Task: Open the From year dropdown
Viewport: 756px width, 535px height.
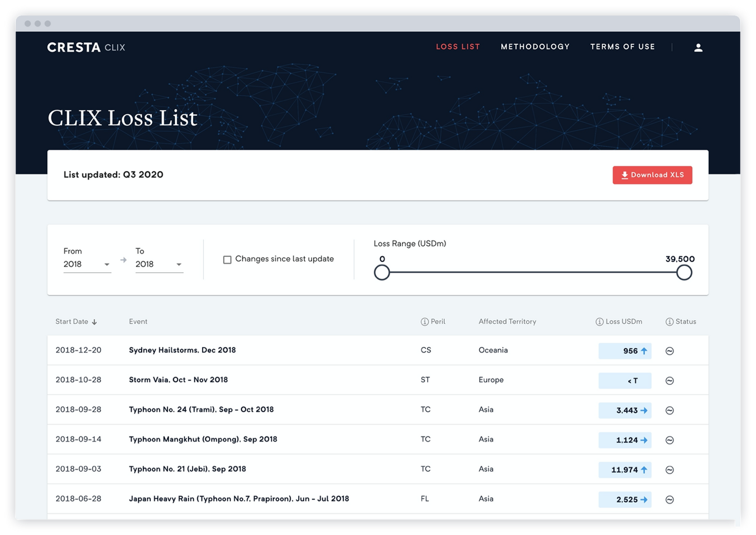Action: [87, 264]
